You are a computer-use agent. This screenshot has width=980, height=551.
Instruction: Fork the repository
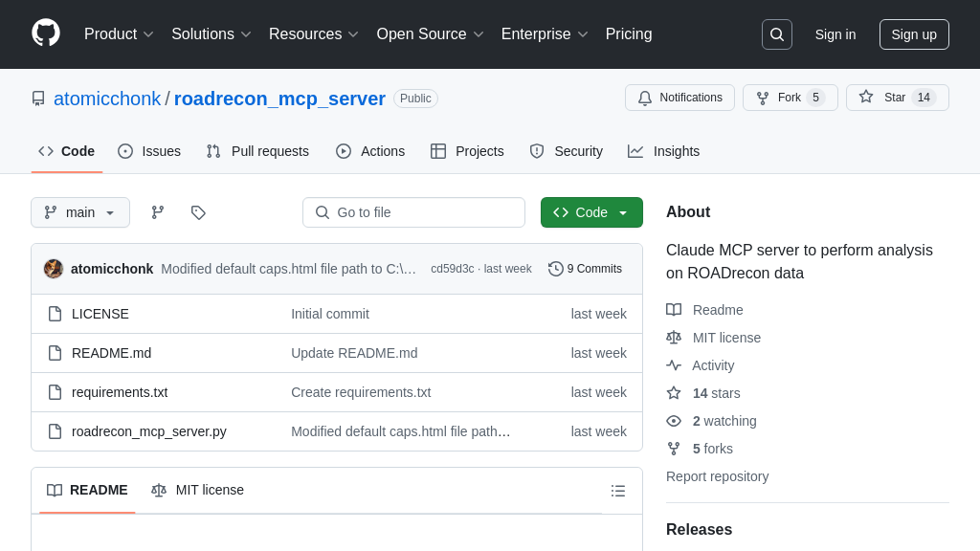[779, 98]
